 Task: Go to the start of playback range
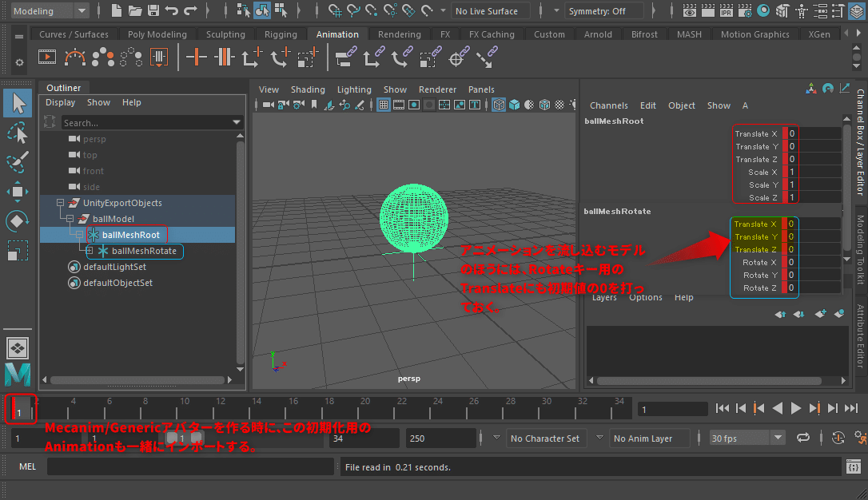click(x=722, y=408)
